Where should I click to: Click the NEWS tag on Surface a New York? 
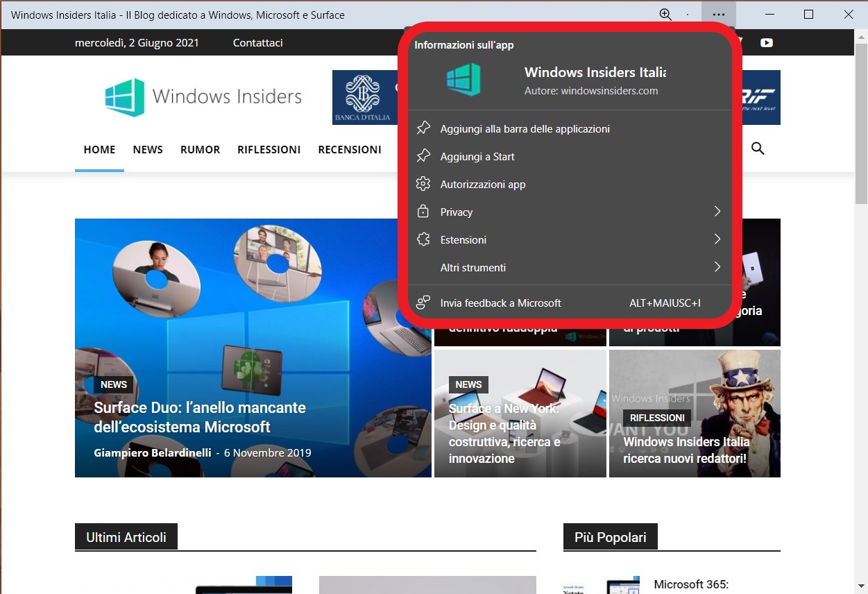pyautogui.click(x=468, y=384)
